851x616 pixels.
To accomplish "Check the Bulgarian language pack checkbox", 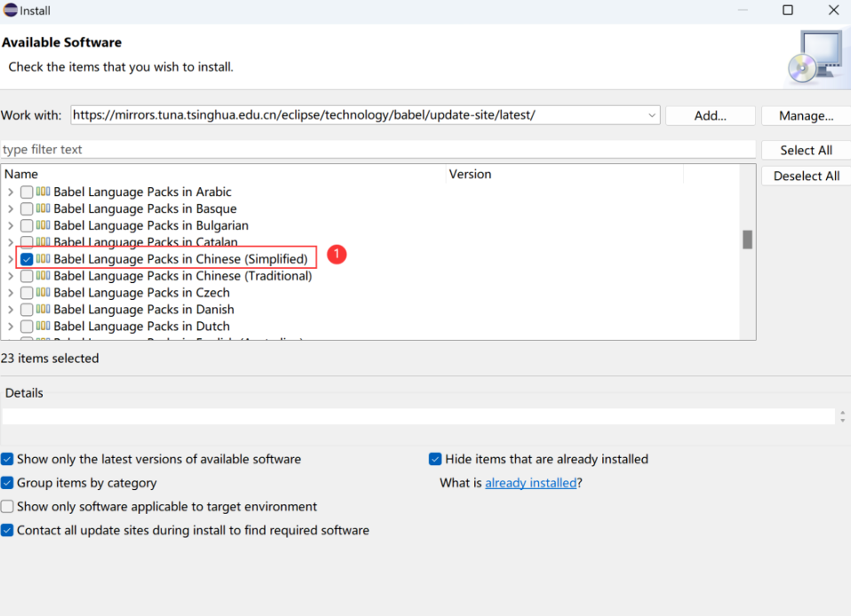I will [27, 225].
